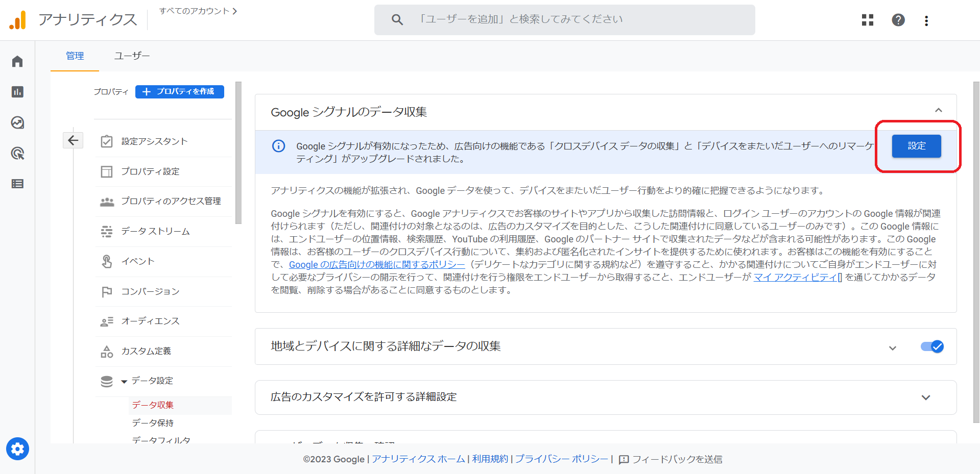Open the Google apps grid icon
The width and height of the screenshot is (980, 474).
pyautogui.click(x=867, y=20)
